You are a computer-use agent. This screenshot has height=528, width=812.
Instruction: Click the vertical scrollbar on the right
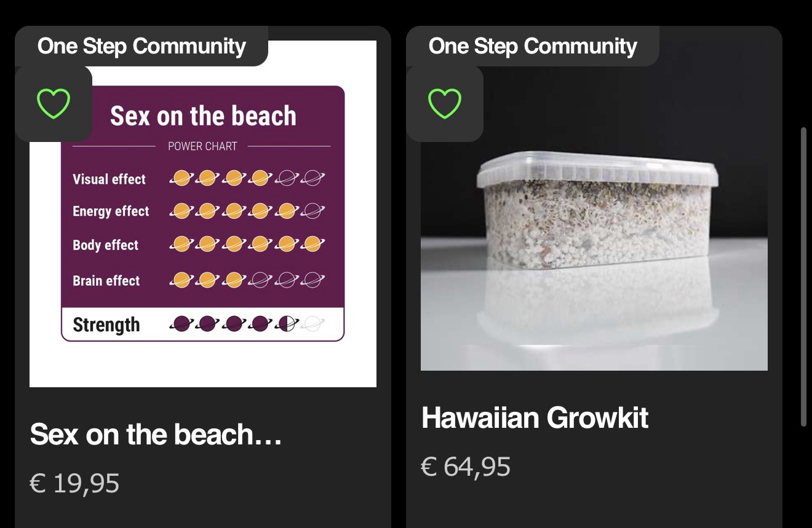tap(803, 277)
